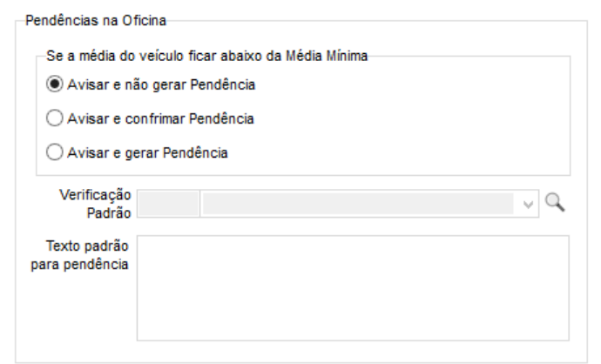Click the text "Avisar e não gerar Pendência"
This screenshot has width=601, height=364.
point(149,85)
